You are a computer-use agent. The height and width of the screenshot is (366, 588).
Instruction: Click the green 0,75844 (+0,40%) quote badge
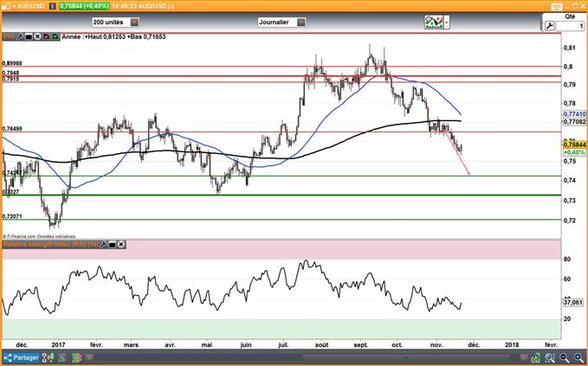click(x=84, y=6)
